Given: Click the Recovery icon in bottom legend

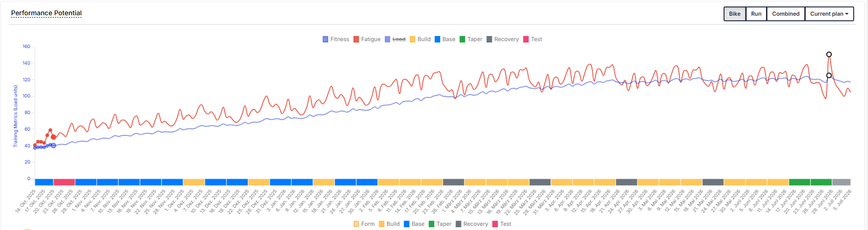Looking at the screenshot, I should click(458, 224).
